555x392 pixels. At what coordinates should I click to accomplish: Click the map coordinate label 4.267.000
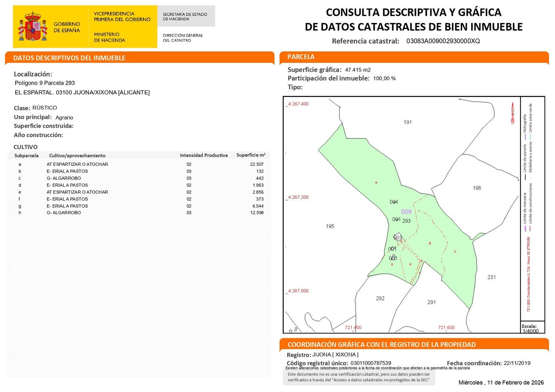tap(298, 291)
